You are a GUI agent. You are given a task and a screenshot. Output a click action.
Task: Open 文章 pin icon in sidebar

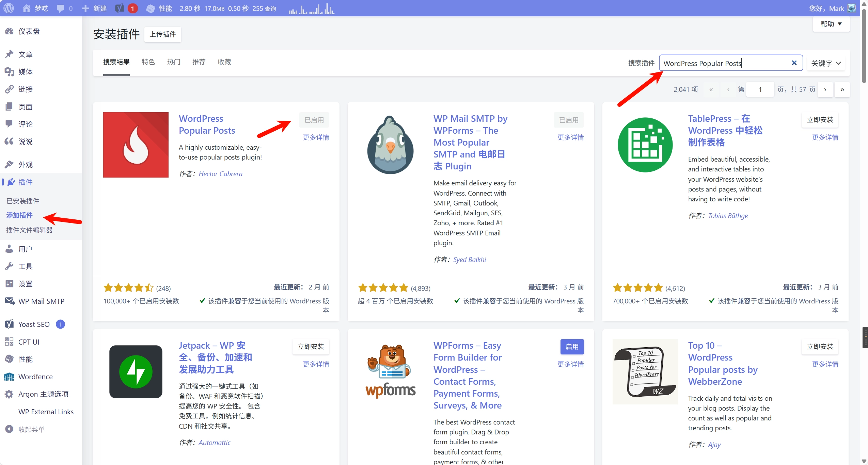(x=9, y=54)
